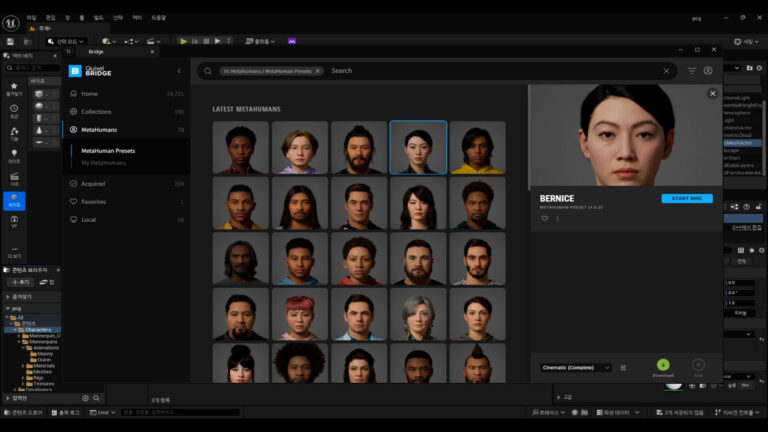Favorite Bernice with the heart icon
768x432 pixels.
pos(545,218)
